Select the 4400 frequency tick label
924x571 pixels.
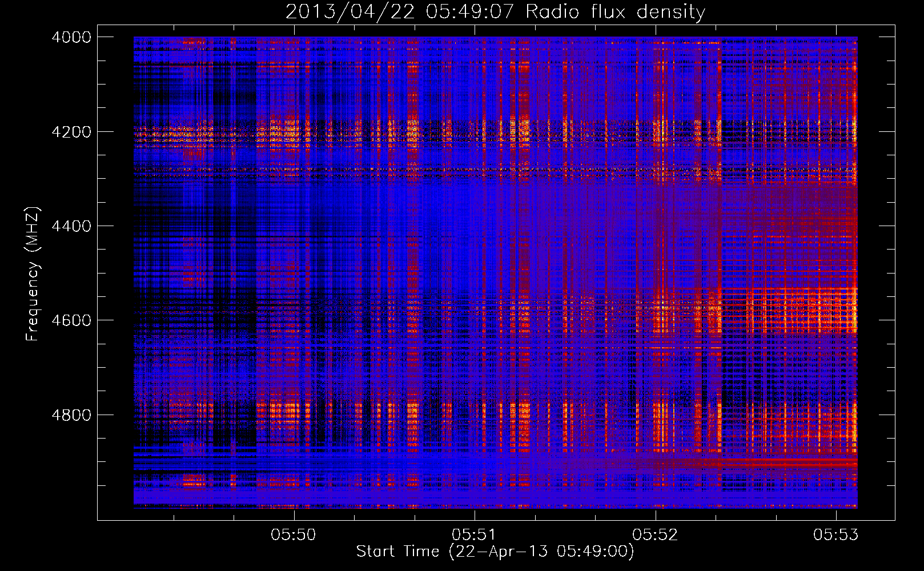click(x=71, y=226)
